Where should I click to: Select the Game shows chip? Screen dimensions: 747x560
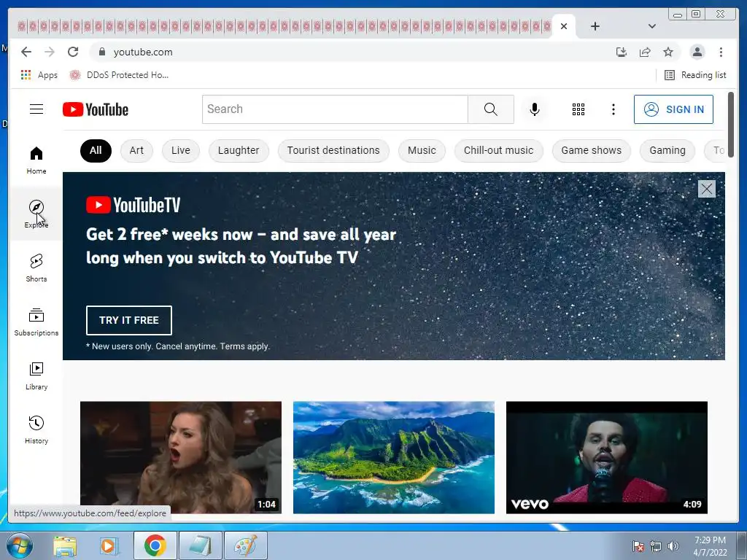[591, 150]
